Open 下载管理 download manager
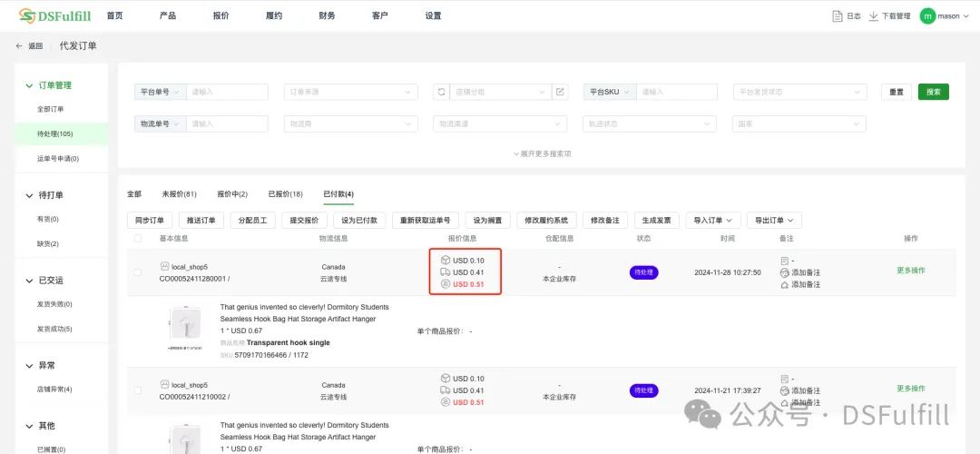This screenshot has height=454, width=980. point(889,16)
